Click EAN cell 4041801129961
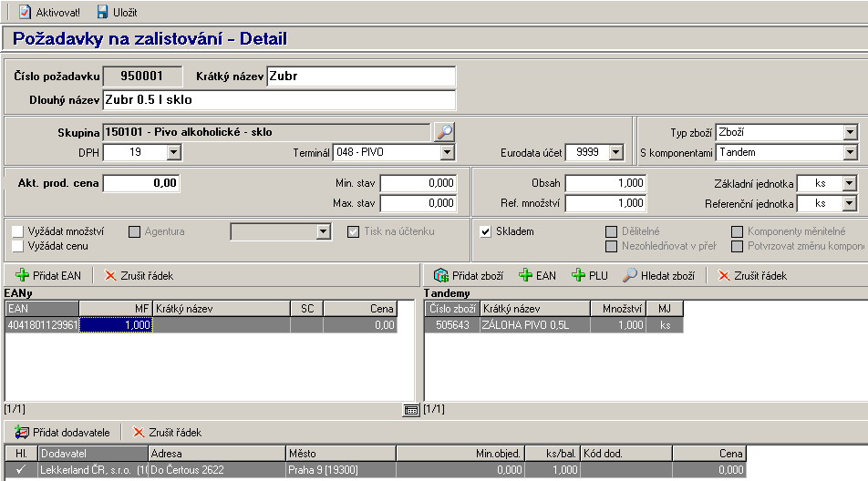868x481 pixels. point(42,325)
